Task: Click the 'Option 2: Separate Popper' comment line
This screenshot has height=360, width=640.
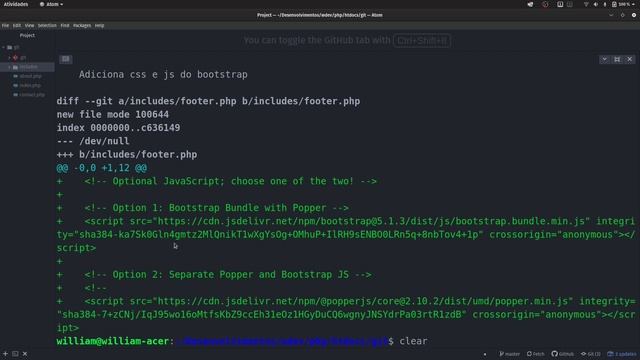Action: click(x=228, y=275)
